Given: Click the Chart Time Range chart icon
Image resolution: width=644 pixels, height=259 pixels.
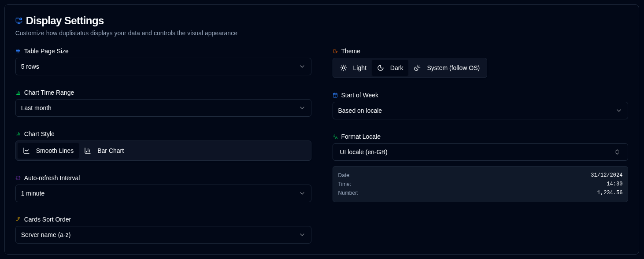Looking at the screenshot, I should [x=18, y=92].
